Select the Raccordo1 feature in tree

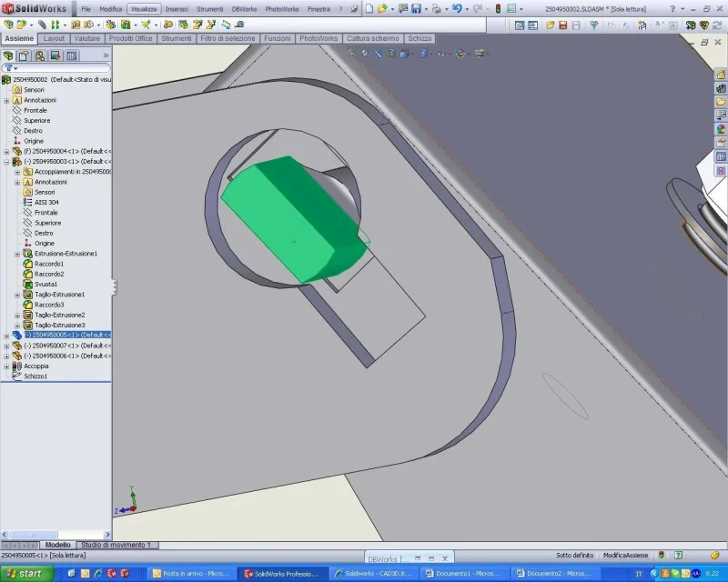49,264
